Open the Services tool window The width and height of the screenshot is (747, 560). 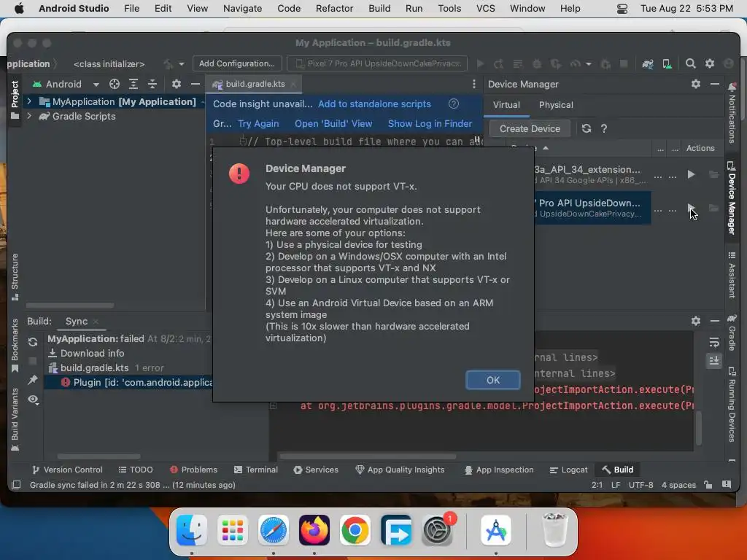tap(316, 470)
